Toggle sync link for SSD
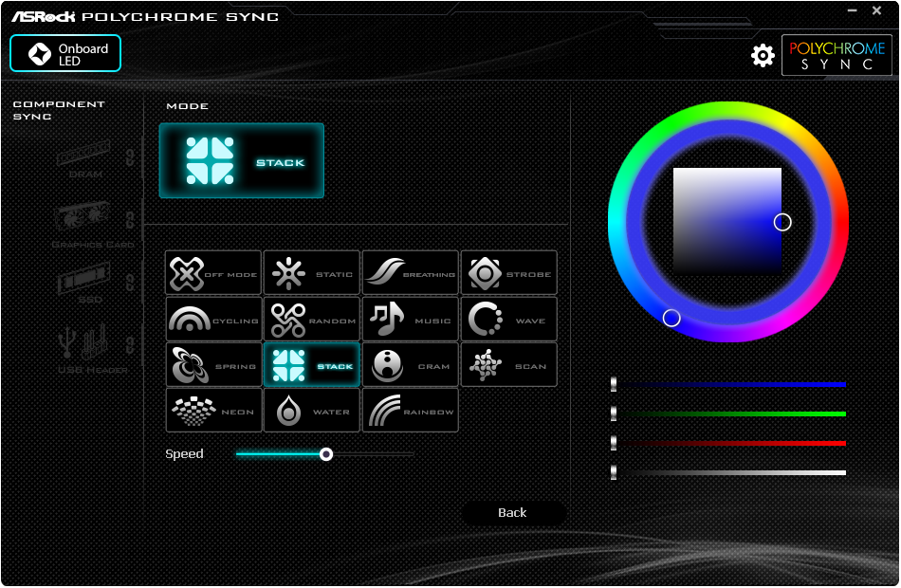 (x=131, y=282)
